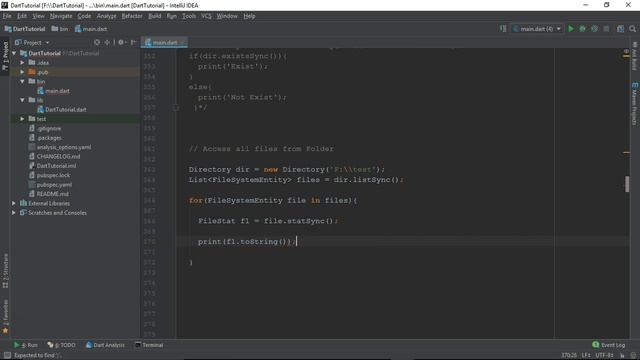Screen dimensions: 640x360
Task: Click main.dart in the navigation breadcrumb
Action: pyautogui.click(x=91, y=29)
